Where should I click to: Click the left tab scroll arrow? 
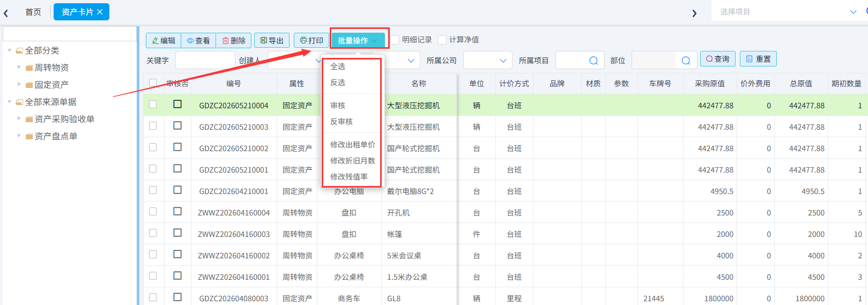click(6, 13)
